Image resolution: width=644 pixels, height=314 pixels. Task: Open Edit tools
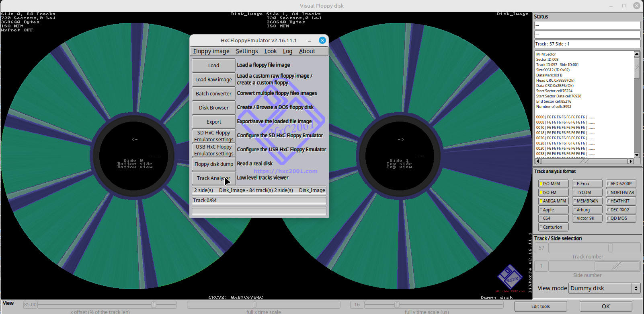[541, 306]
